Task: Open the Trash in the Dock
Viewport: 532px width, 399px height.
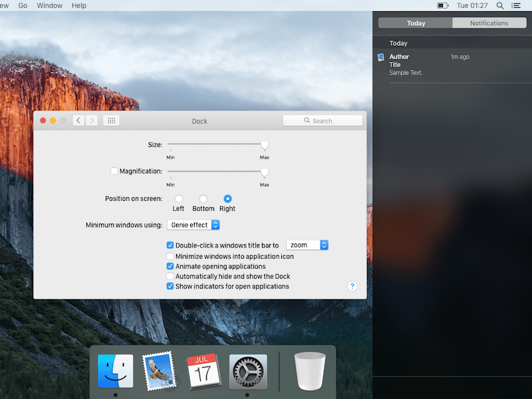Action: point(310,371)
